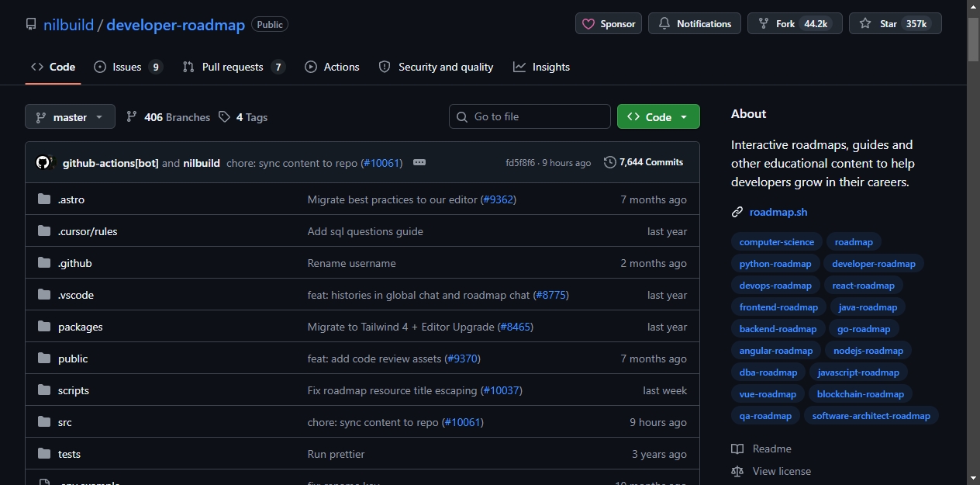Click the magnifier icon in Go to file
The height and width of the screenshot is (485, 980).
click(463, 116)
